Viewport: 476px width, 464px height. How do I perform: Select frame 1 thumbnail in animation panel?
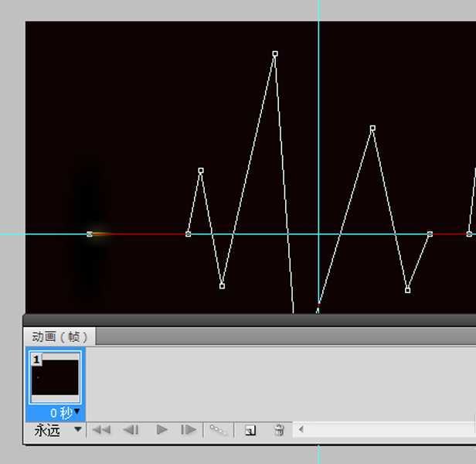(x=54, y=377)
